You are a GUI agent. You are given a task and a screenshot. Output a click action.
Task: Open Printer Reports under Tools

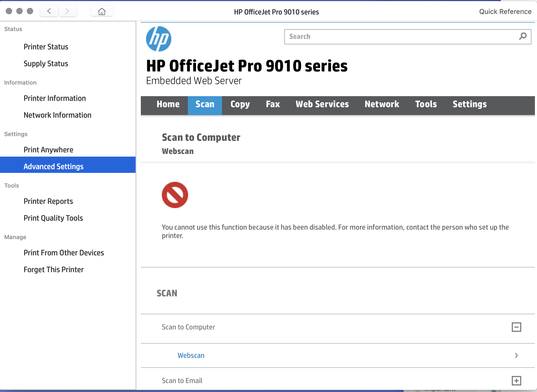point(48,201)
